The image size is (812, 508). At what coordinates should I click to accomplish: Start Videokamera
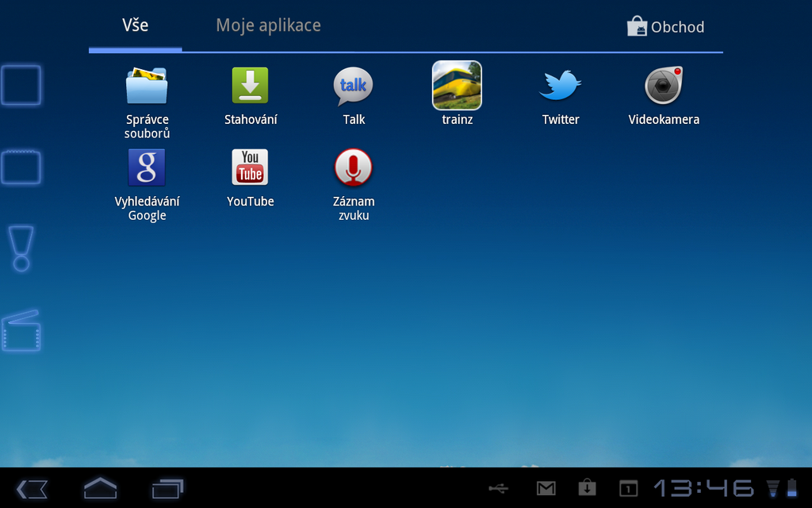(x=664, y=87)
